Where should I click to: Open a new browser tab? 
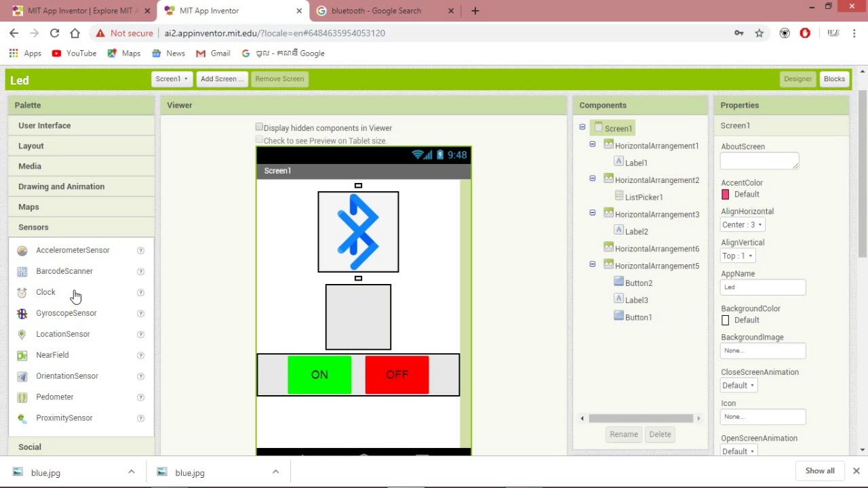(x=475, y=11)
